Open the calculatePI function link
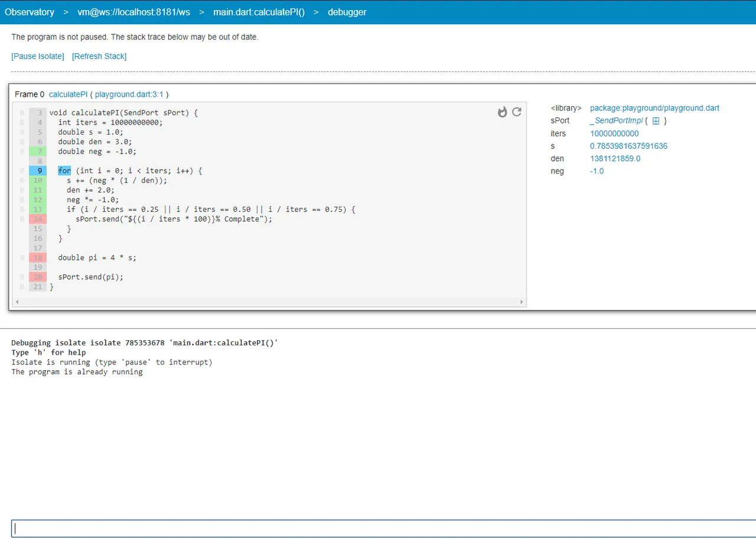Image resolution: width=756 pixels, height=539 pixels. tap(69, 94)
